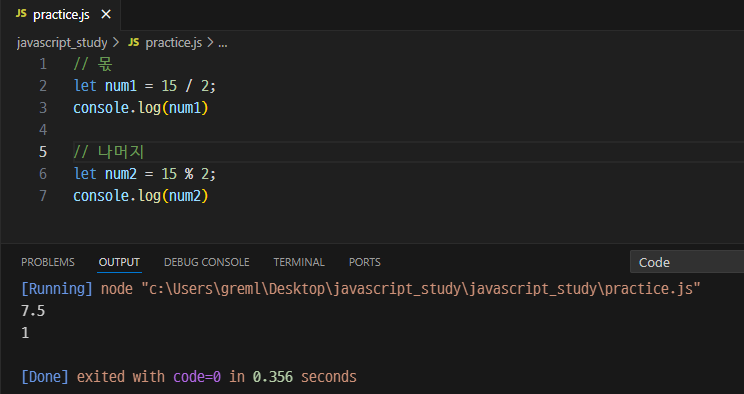Open the Code output channel dropdown
The image size is (744, 394).
[687, 262]
